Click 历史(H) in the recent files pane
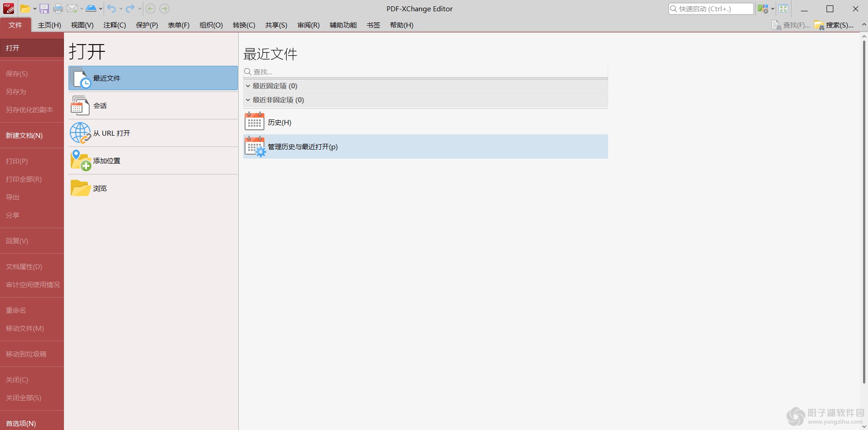The width and height of the screenshot is (868, 430). 279,122
